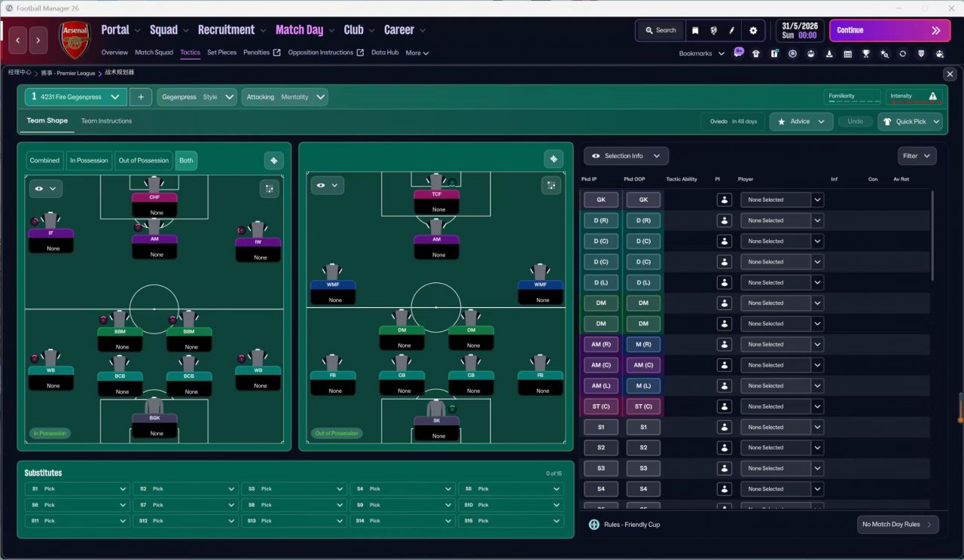Go to the Match Squad tab
The image size is (964, 560).
point(154,53)
